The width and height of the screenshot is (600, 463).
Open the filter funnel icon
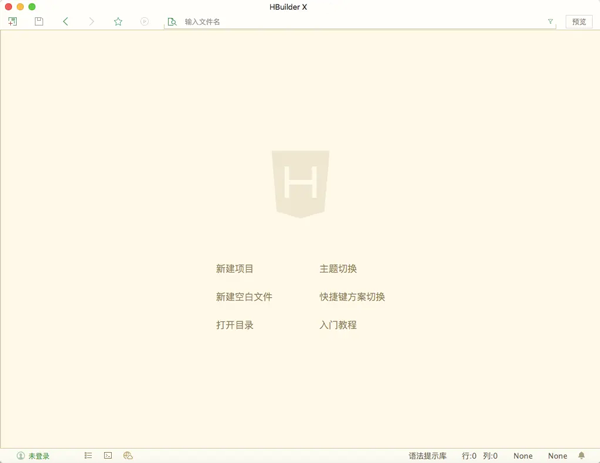pos(550,22)
